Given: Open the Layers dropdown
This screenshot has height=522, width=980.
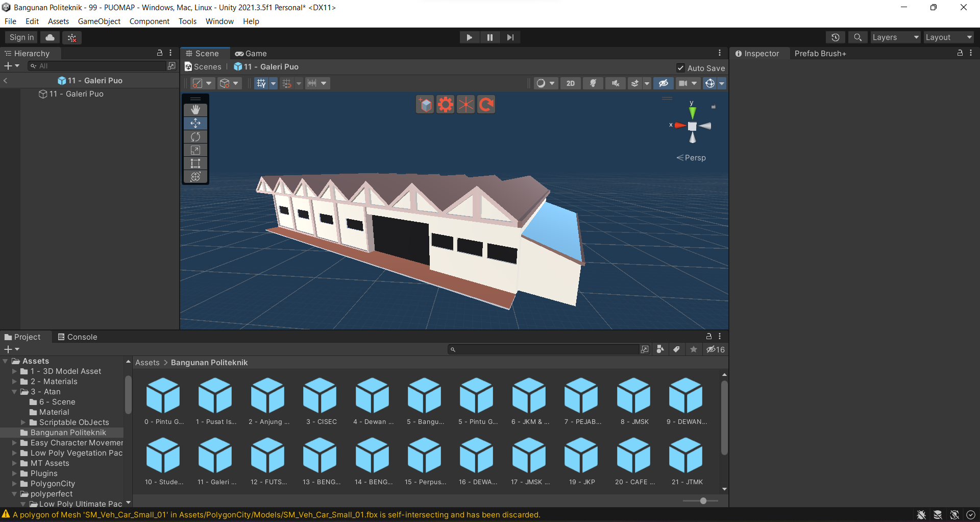Looking at the screenshot, I should (895, 37).
